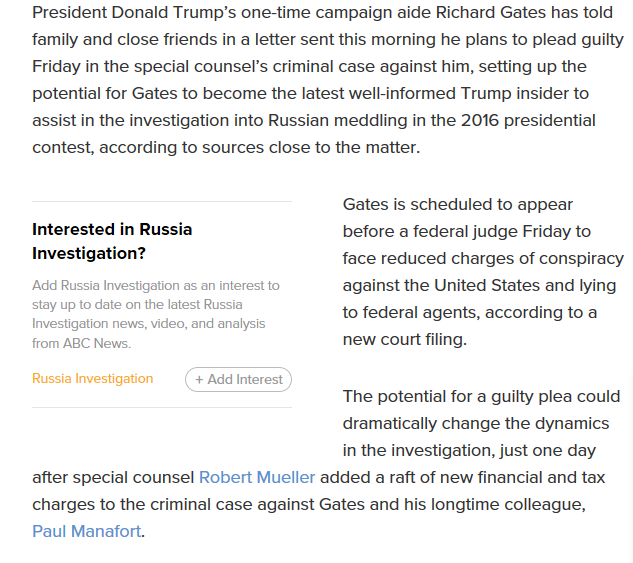Click the divider line above the interest heading
The image size is (633, 563).
point(162,201)
